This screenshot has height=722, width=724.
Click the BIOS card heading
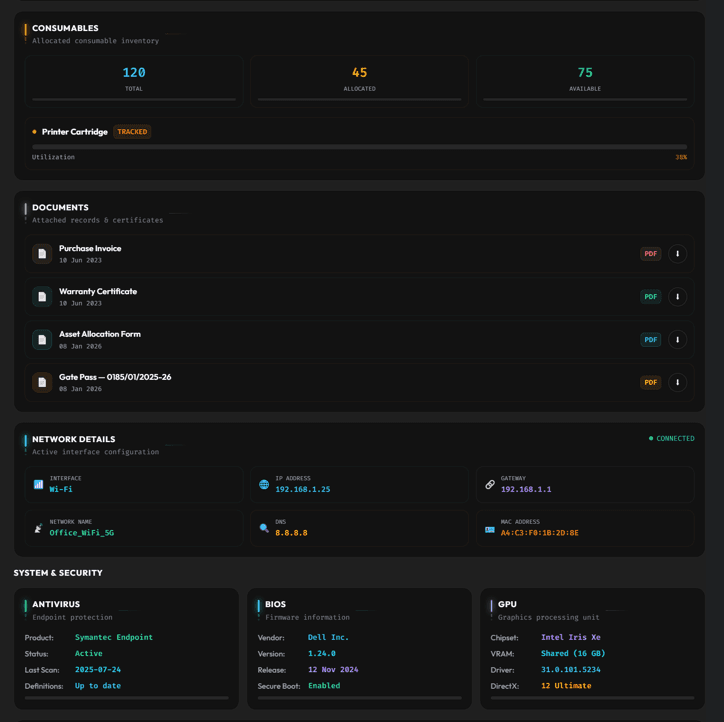coord(275,604)
